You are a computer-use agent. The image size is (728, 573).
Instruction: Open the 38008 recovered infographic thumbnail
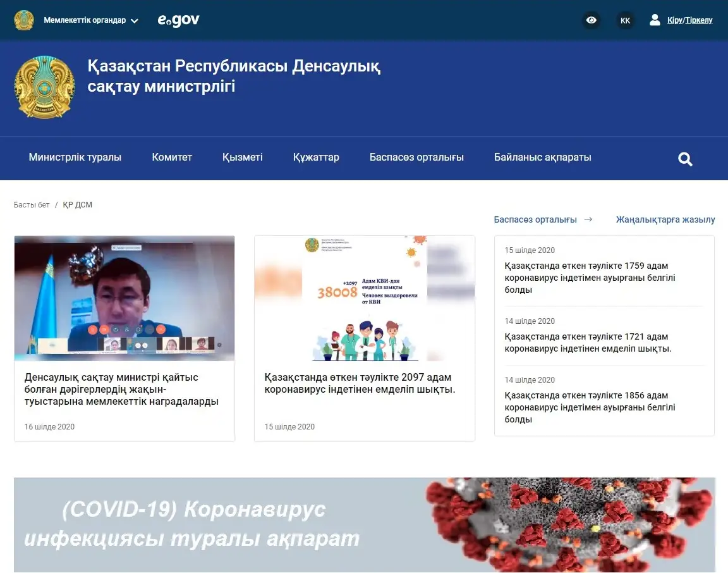coord(365,299)
